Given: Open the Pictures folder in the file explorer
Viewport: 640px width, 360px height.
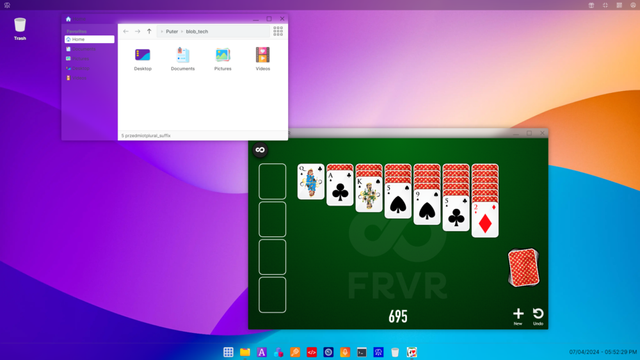Looking at the screenshot, I should pos(223,59).
